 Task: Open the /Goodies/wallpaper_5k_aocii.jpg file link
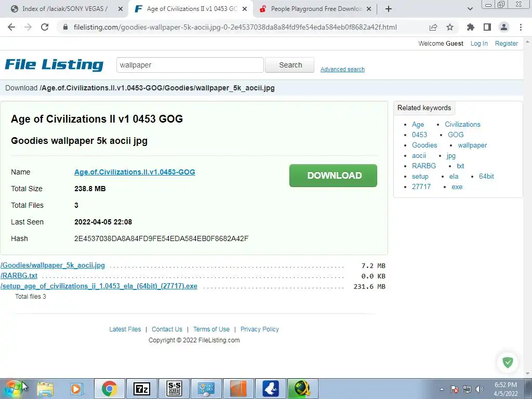point(52,265)
